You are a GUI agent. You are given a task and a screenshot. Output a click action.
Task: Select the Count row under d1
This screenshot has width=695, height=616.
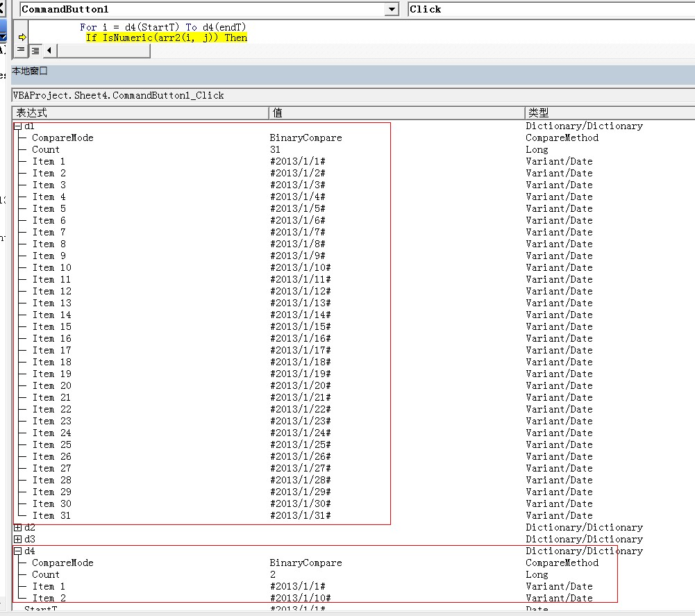pyautogui.click(x=46, y=149)
